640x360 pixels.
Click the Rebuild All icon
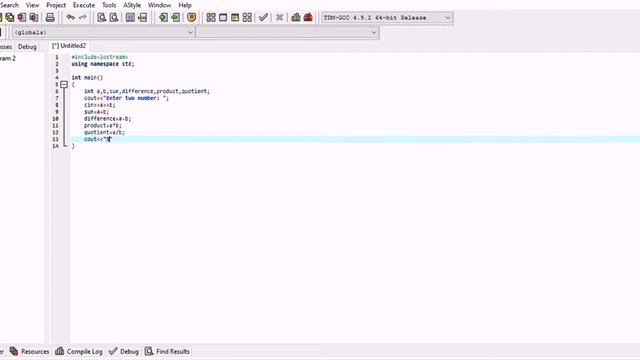(x=247, y=18)
